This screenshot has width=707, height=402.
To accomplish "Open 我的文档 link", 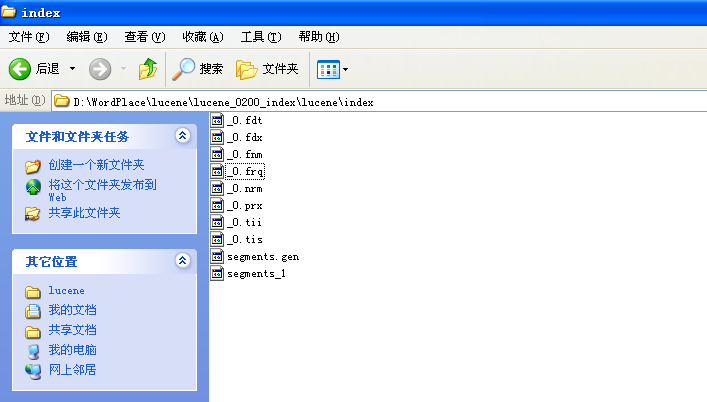I will [x=72, y=310].
